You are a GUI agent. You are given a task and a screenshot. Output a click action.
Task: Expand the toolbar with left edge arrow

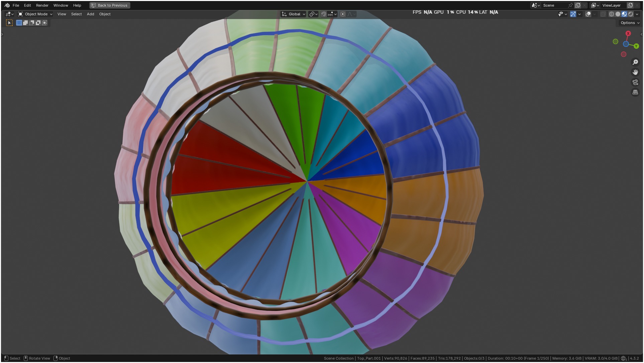(x=2, y=34)
